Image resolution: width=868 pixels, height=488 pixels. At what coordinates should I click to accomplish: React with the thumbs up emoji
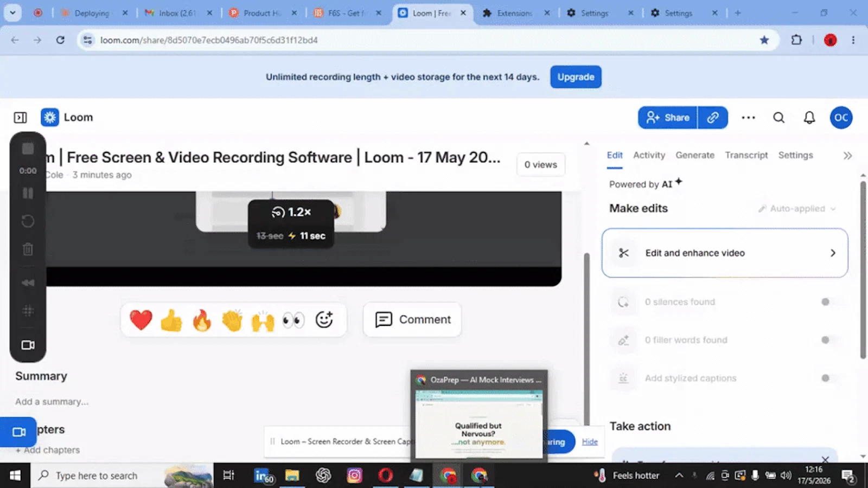[171, 320]
